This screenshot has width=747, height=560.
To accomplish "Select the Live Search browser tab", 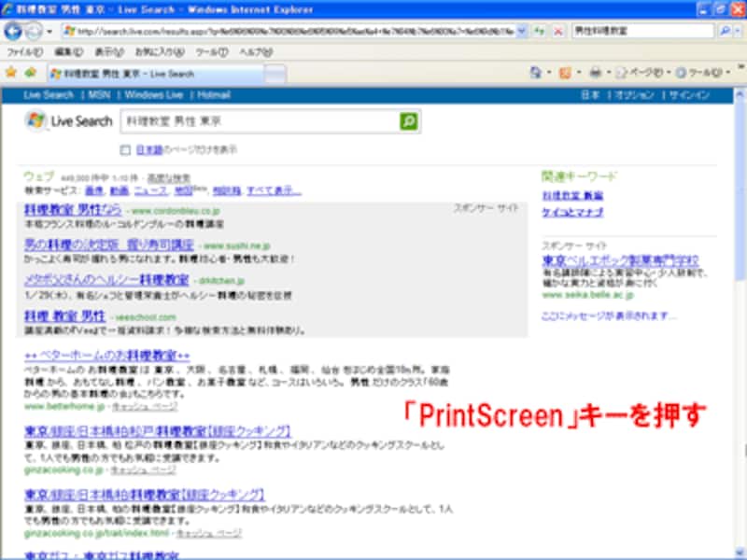I will (155, 74).
